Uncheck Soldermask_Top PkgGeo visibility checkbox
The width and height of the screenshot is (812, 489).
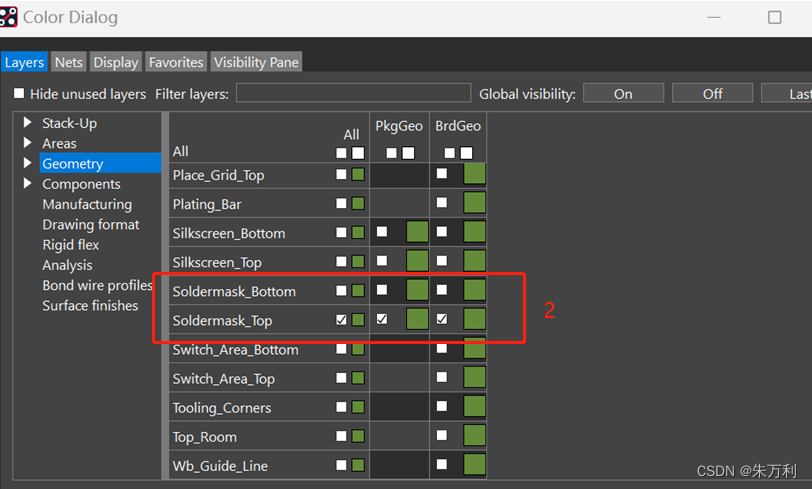[382, 320]
